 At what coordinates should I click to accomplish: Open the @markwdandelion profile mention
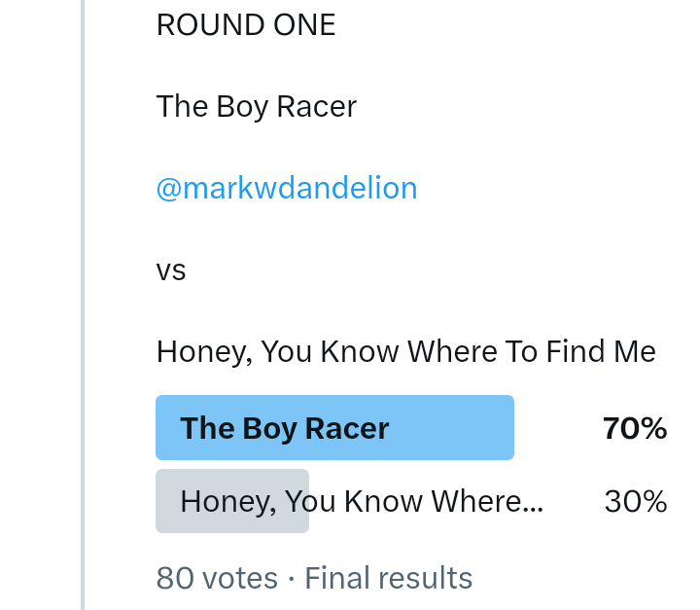pos(287,188)
